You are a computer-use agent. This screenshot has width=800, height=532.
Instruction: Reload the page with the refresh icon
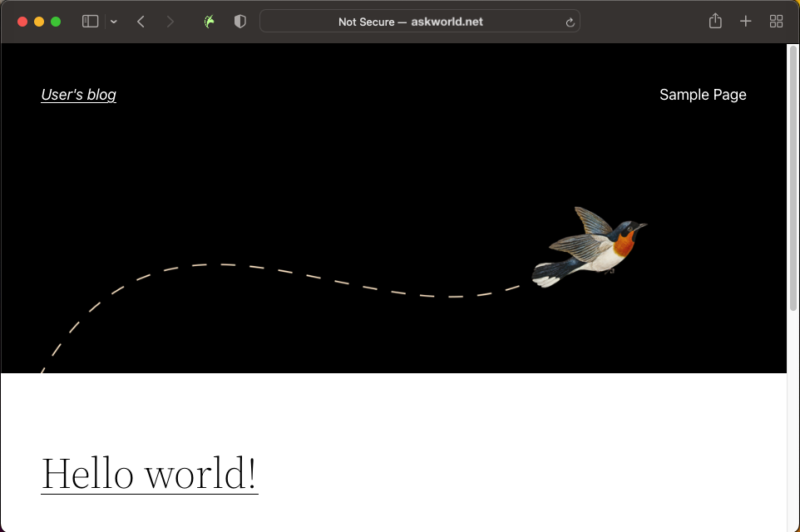(570, 22)
